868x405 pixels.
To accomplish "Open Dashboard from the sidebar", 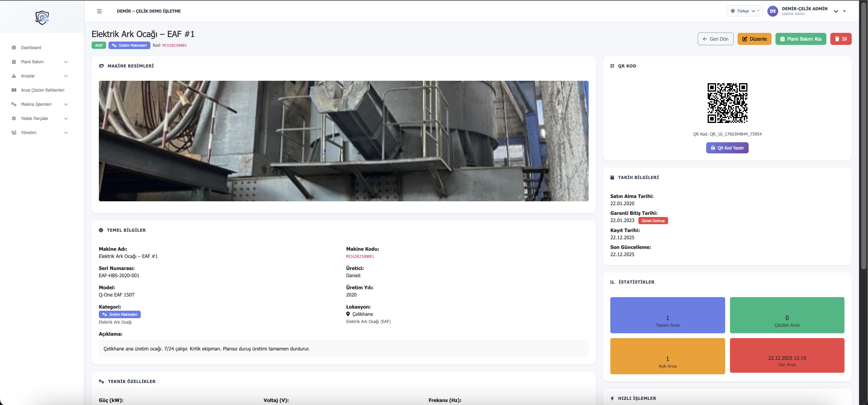I will (31, 48).
